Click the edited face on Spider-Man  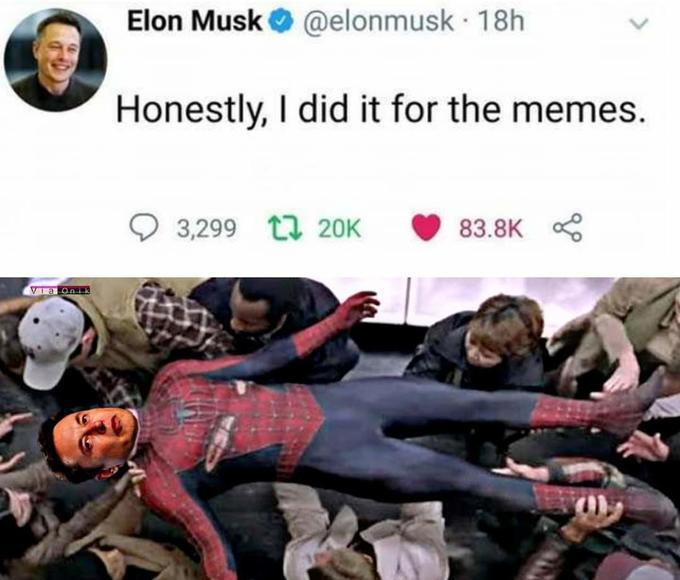(93, 443)
